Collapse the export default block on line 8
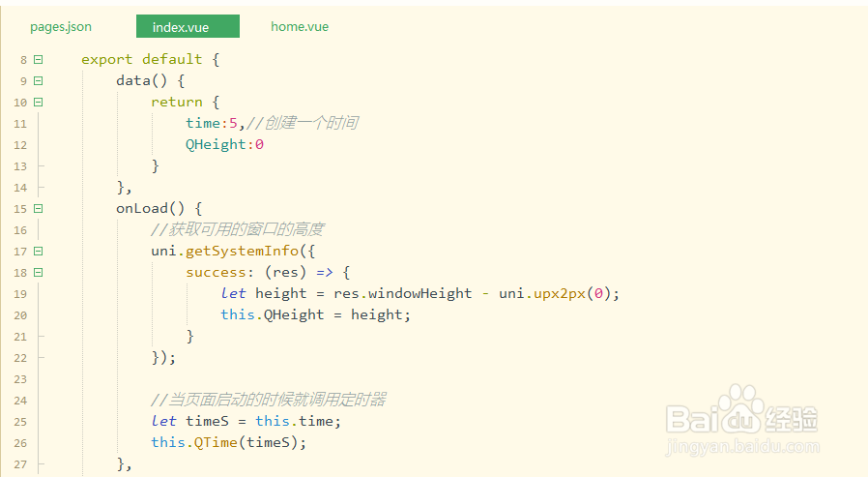 [39, 59]
